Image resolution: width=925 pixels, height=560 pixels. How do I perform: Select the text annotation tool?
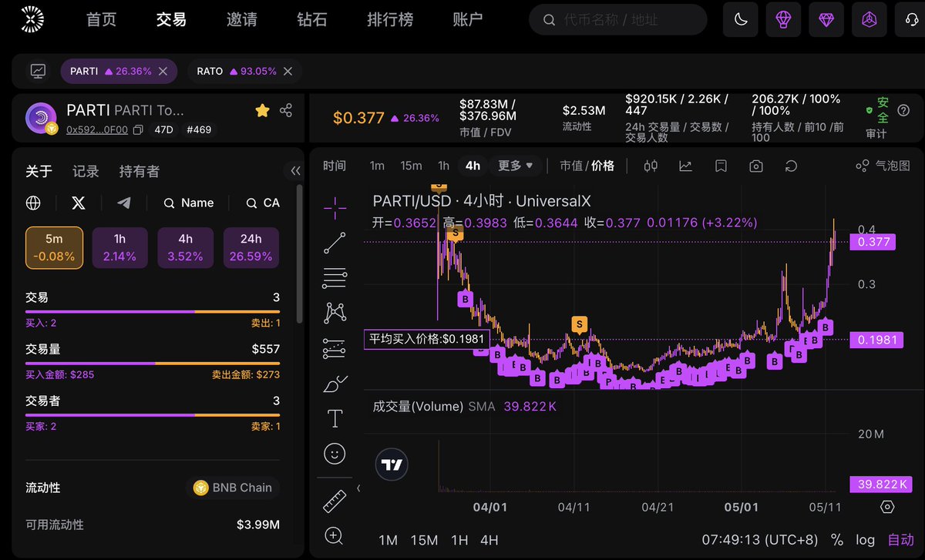click(x=335, y=418)
